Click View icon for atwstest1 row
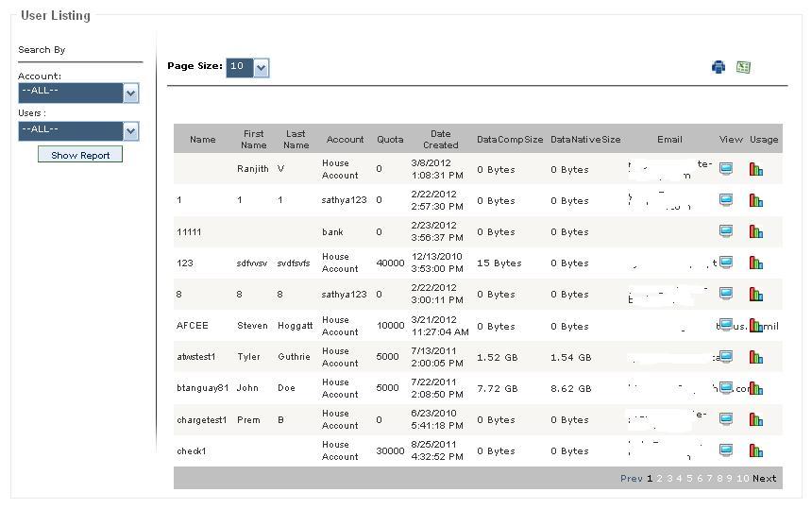Screen dimensions: 812x509 tap(726, 356)
